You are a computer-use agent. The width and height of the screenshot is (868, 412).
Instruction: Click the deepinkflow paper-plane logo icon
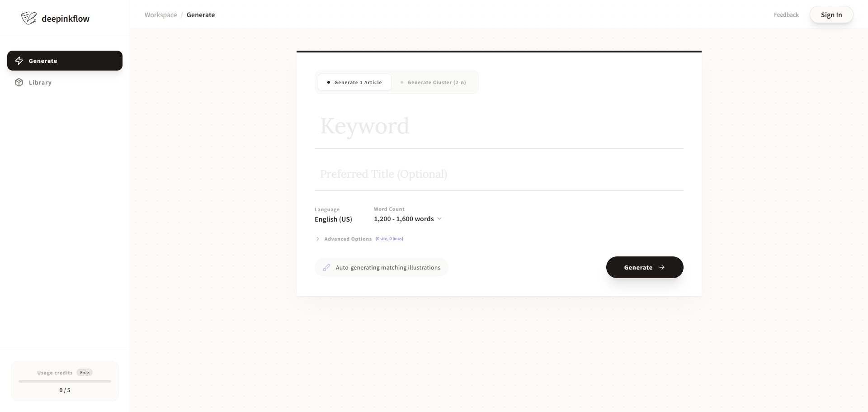point(28,18)
